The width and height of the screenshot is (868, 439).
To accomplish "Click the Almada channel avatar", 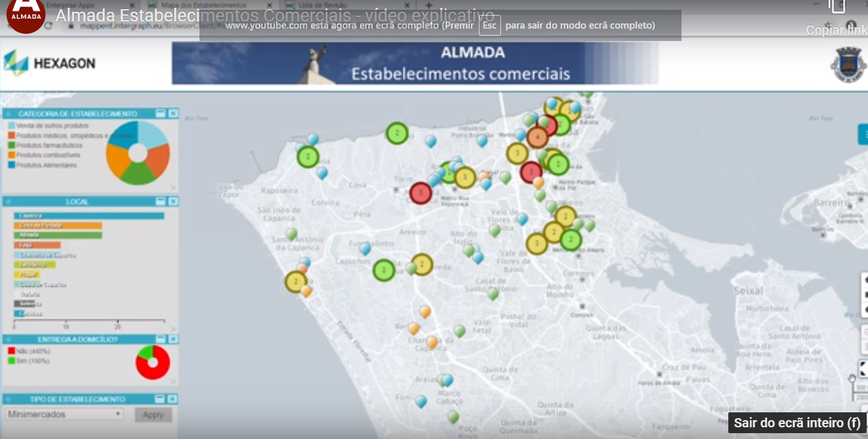I will (25, 16).
